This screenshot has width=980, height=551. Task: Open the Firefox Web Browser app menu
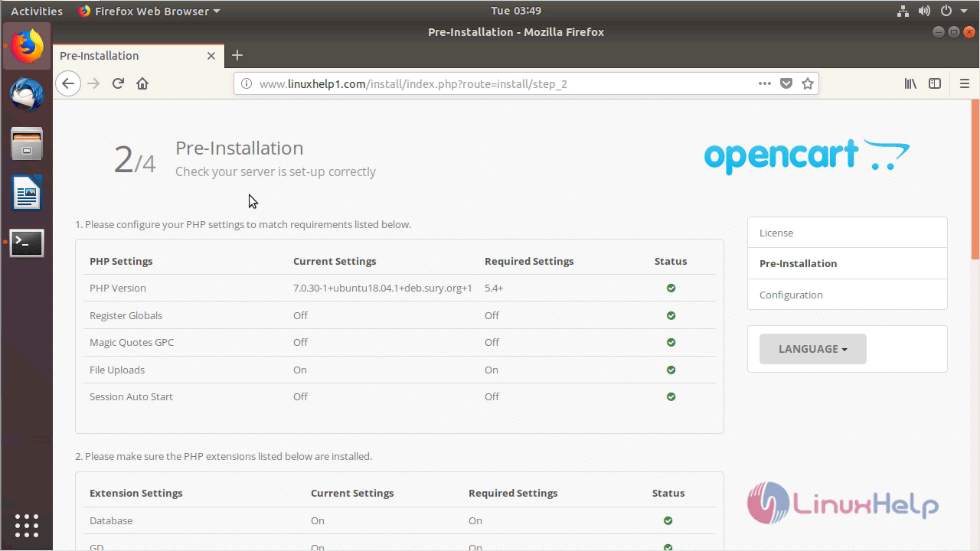coord(149,11)
